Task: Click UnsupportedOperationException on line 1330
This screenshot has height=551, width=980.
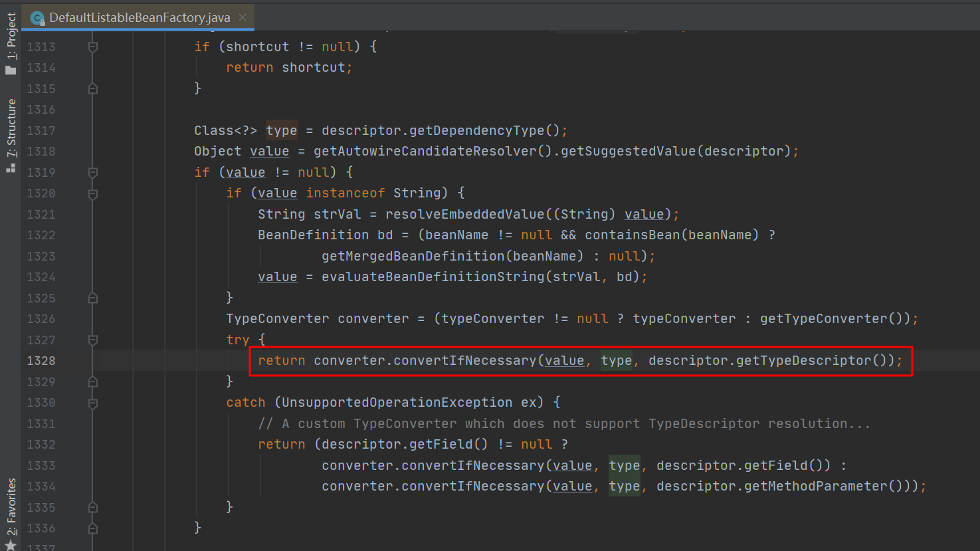Action: pyautogui.click(x=397, y=402)
